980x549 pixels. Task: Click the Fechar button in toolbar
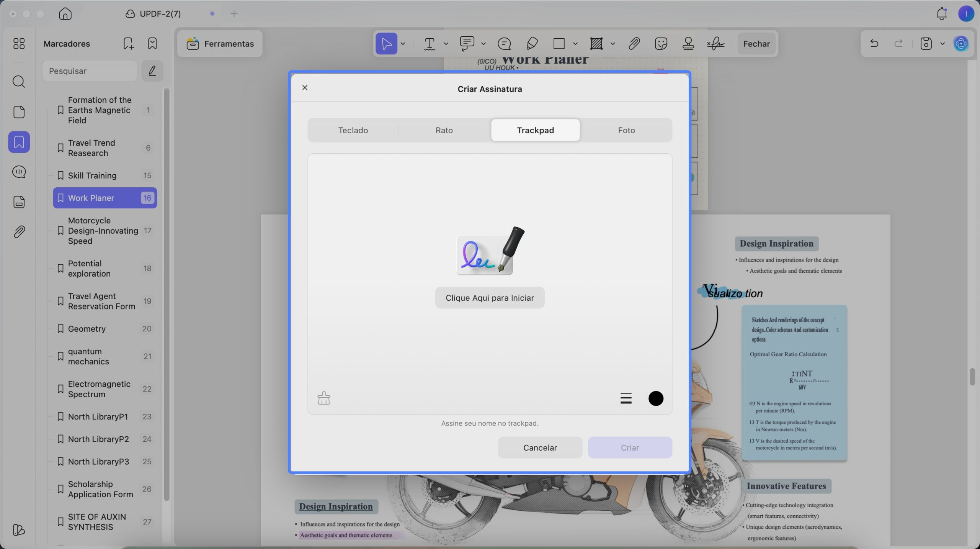click(756, 44)
